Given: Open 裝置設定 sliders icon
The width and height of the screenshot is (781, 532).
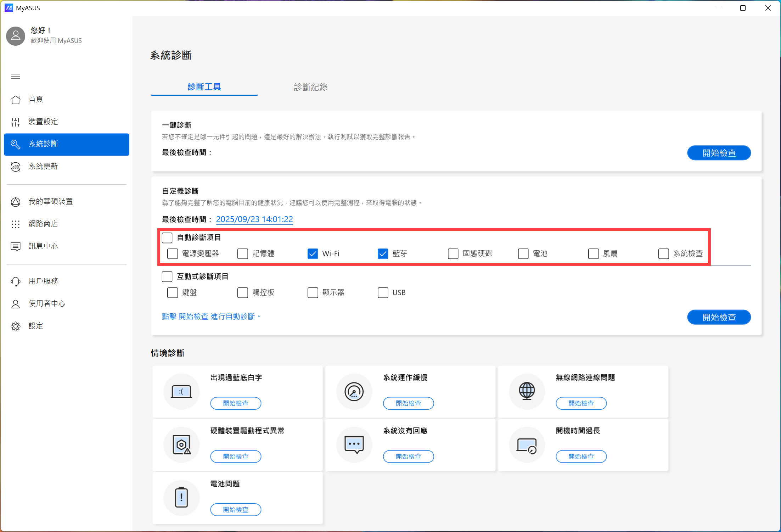Looking at the screenshot, I should click(16, 122).
